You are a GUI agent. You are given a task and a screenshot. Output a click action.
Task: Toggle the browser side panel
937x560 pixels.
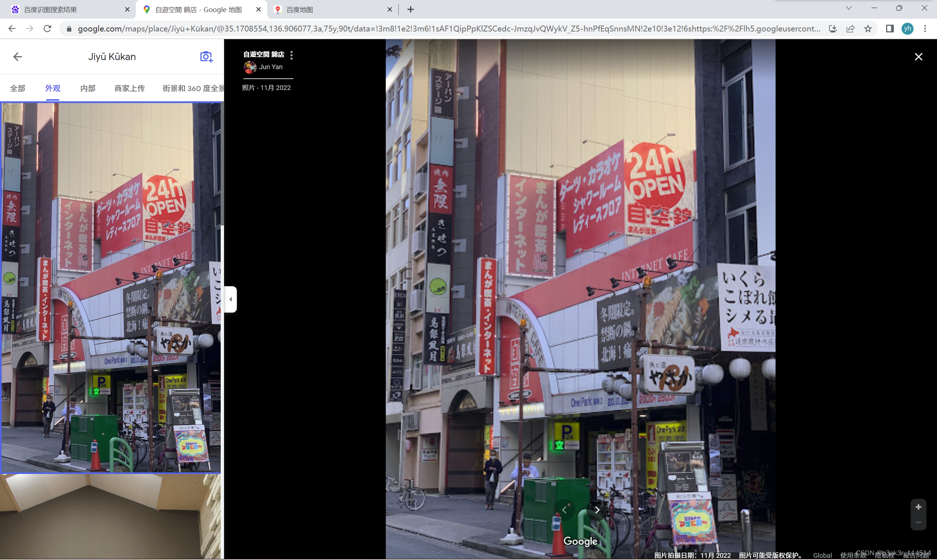click(x=889, y=29)
